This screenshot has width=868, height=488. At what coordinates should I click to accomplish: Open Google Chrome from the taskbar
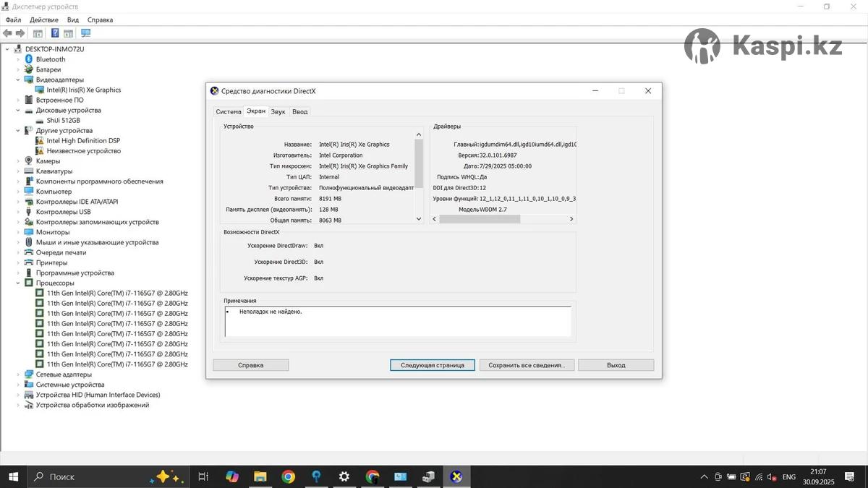coord(288,476)
